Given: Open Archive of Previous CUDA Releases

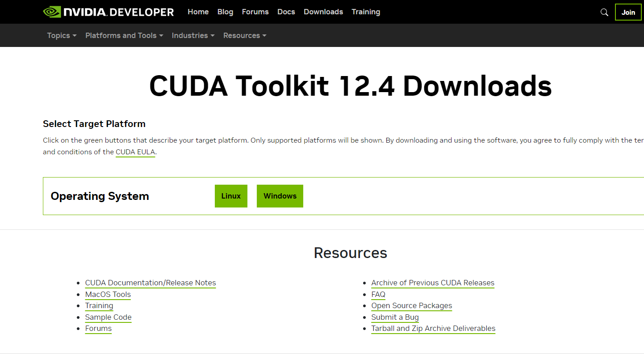Looking at the screenshot, I should pyautogui.click(x=433, y=283).
